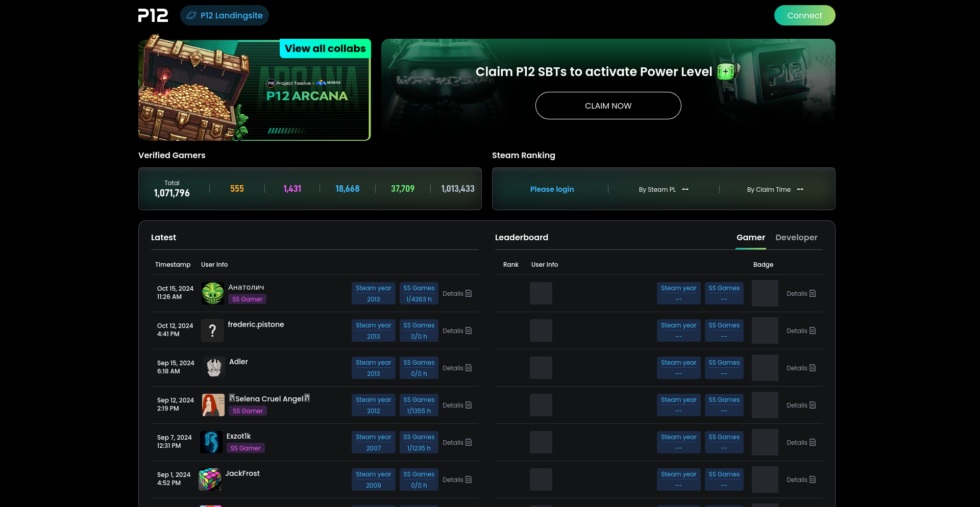Click SS Gamer tag under Анатолич

coord(247,299)
